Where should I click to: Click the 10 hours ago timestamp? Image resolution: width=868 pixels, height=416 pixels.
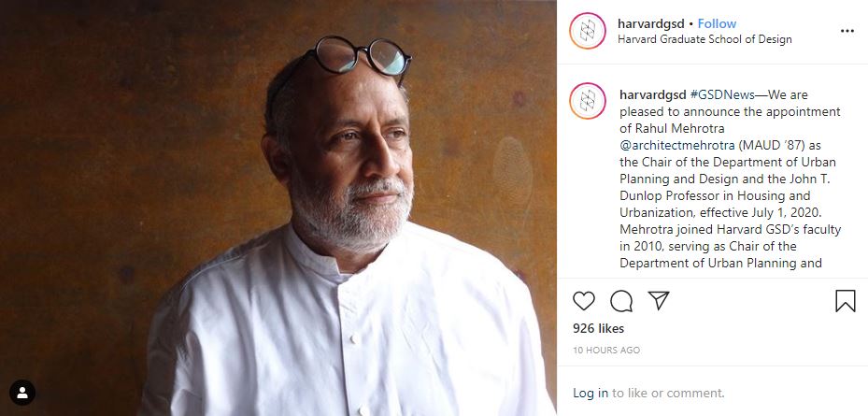click(606, 351)
